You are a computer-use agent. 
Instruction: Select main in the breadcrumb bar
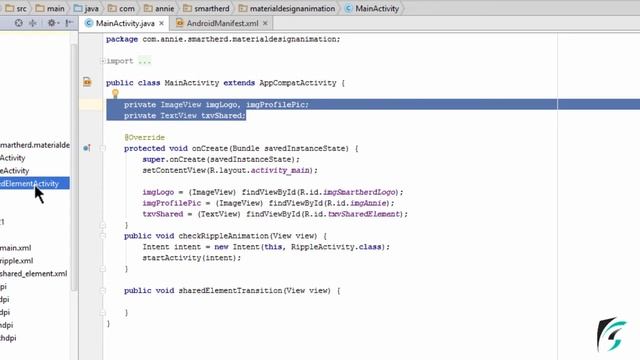(50, 8)
